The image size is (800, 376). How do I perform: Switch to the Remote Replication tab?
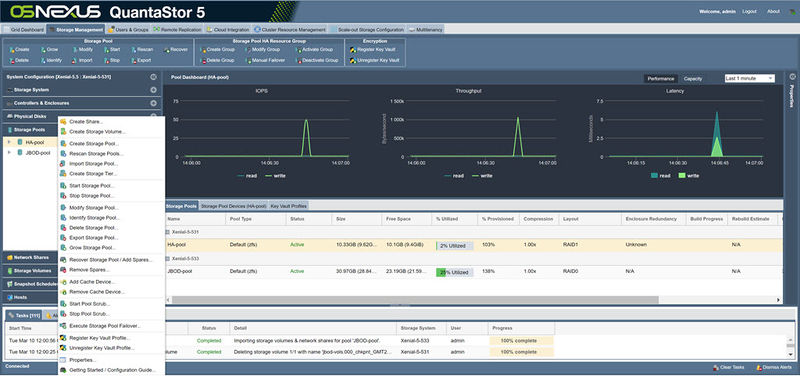[178, 30]
